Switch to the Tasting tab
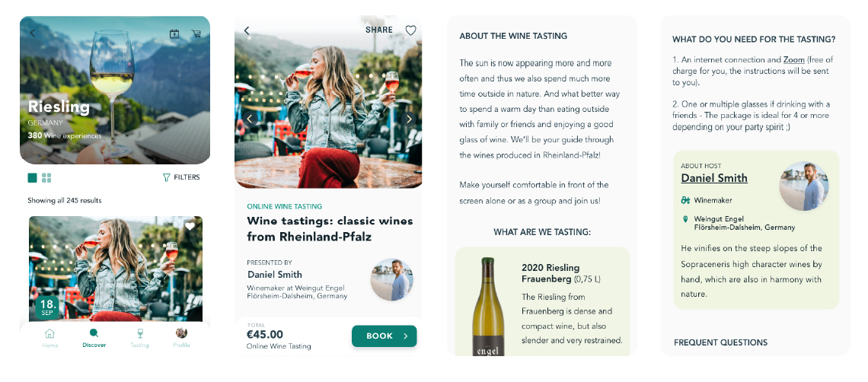The width and height of the screenshot is (868, 382). point(139,337)
